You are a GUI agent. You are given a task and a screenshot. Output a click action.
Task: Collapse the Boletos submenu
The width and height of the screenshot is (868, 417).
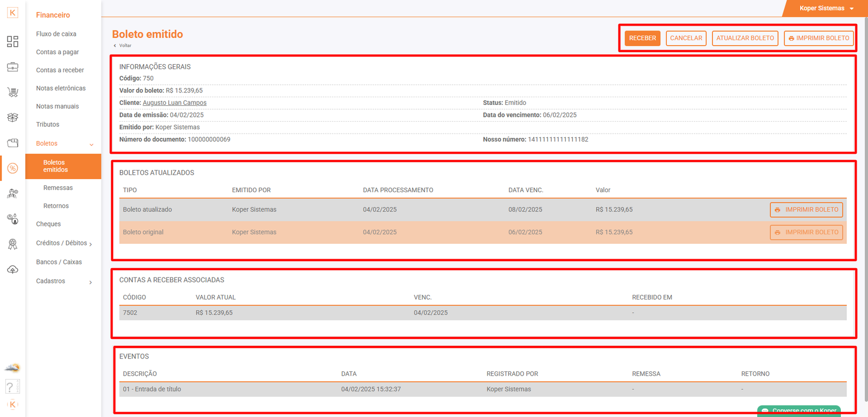click(x=91, y=144)
